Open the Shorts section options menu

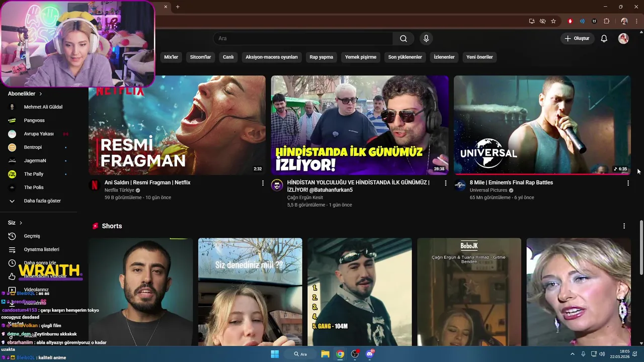point(624,226)
